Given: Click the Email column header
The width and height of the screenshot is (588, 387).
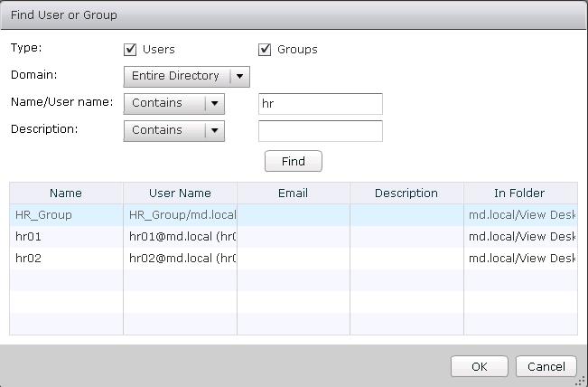Looking at the screenshot, I should coord(293,193).
